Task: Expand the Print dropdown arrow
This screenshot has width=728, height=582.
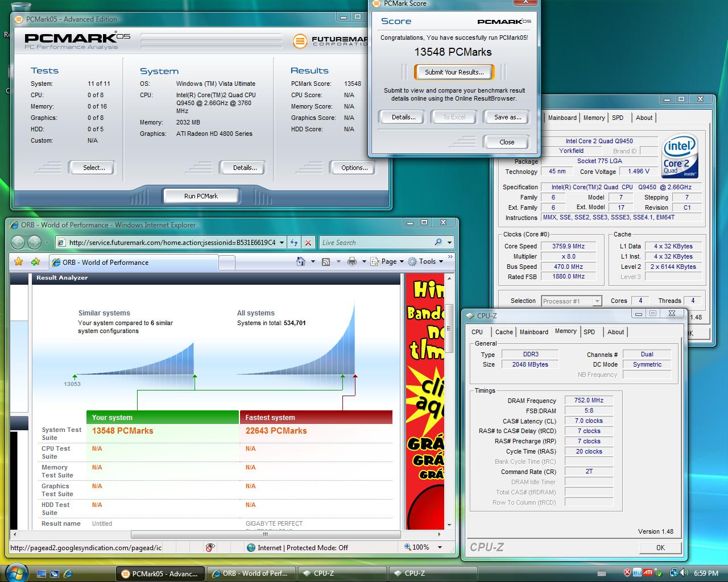Action: pyautogui.click(x=363, y=262)
